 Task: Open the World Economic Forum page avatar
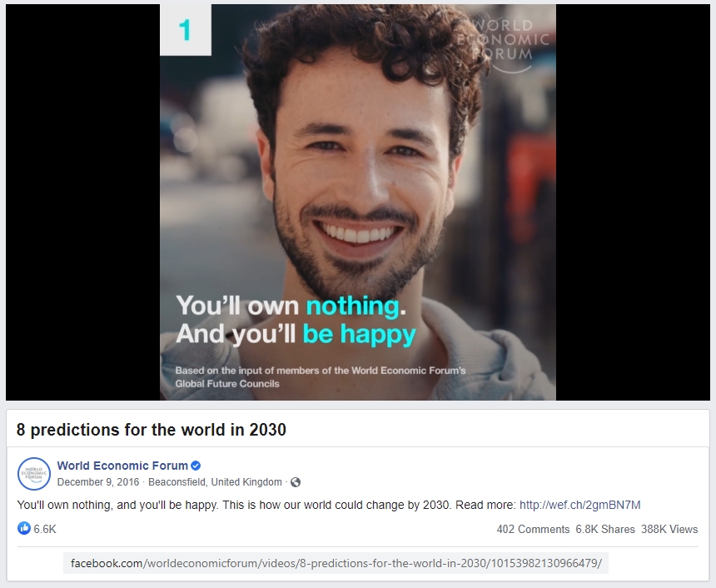pyautogui.click(x=34, y=474)
